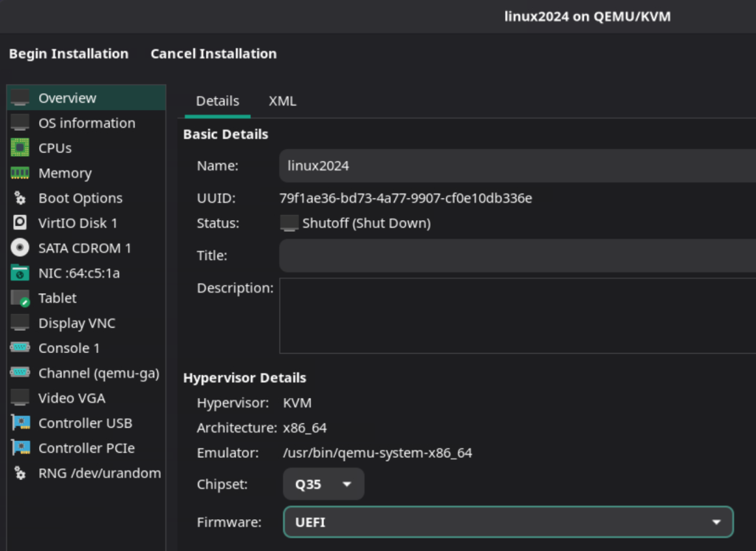Click the VirtIO Disk 1 drive icon

[x=20, y=222]
